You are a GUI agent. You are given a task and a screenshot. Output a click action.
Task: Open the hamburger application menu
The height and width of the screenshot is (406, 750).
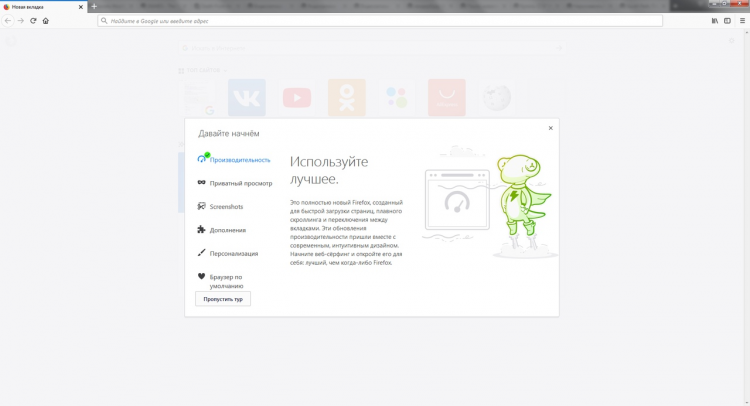pyautogui.click(x=742, y=21)
